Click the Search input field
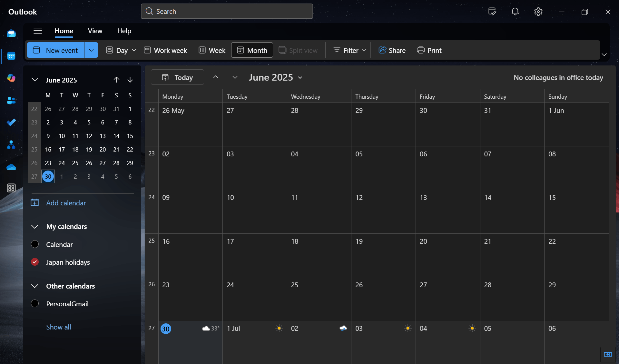The width and height of the screenshot is (619, 364). pyautogui.click(x=227, y=12)
